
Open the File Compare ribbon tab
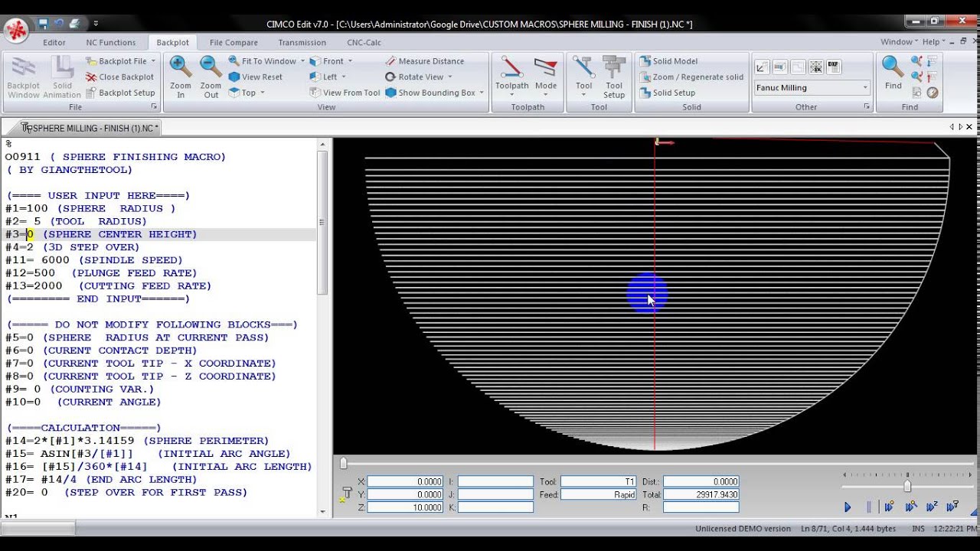pyautogui.click(x=234, y=43)
